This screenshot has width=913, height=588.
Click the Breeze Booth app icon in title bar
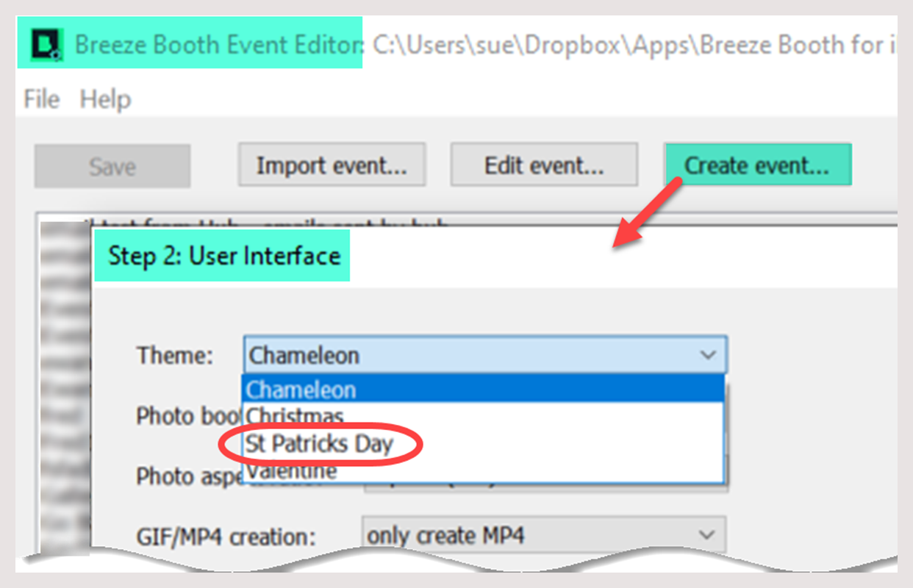click(46, 46)
